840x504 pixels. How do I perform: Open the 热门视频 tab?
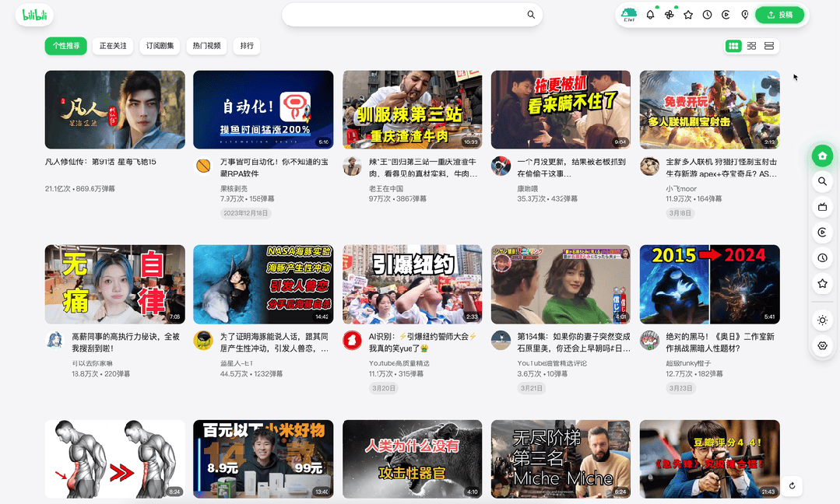pos(206,46)
